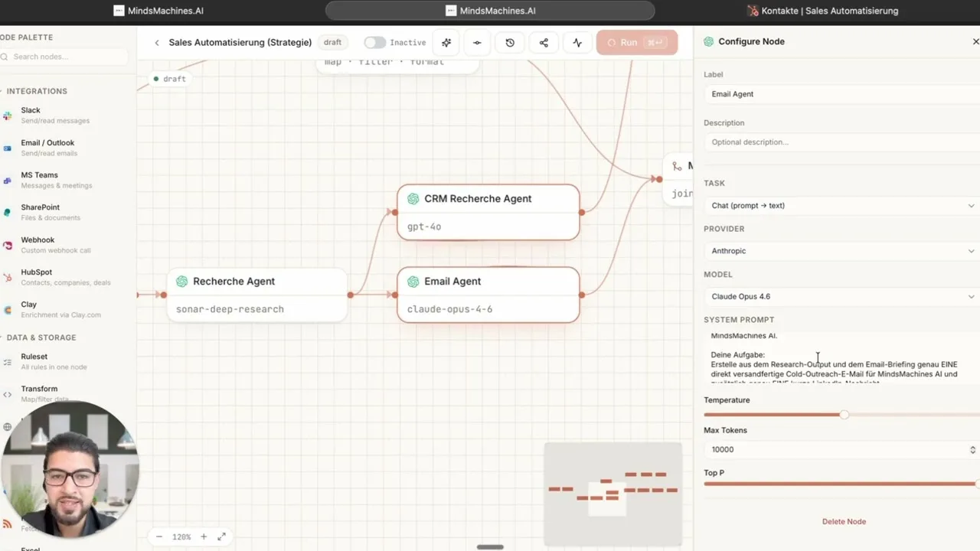Click the Label field with Email Agent
Image resolution: width=980 pixels, height=551 pixels.
click(841, 94)
